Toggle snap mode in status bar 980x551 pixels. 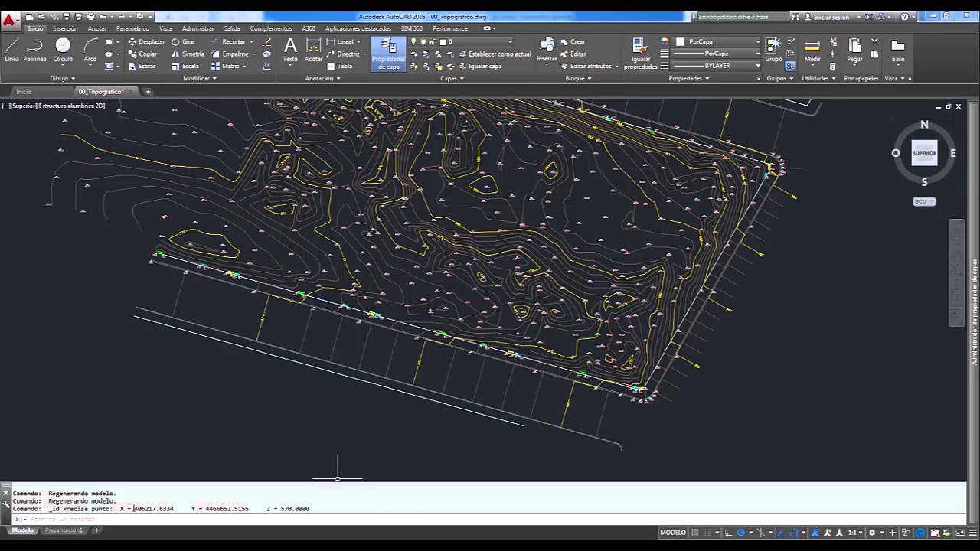708,533
